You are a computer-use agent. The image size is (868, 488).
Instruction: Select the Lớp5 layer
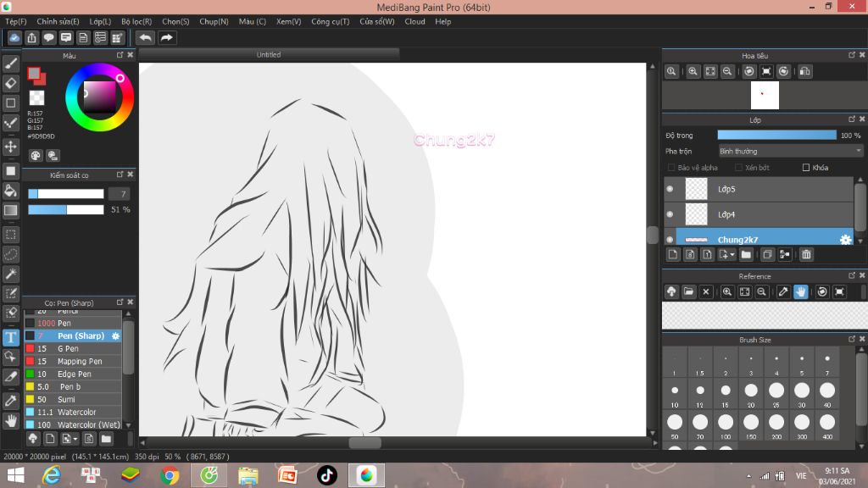[759, 189]
